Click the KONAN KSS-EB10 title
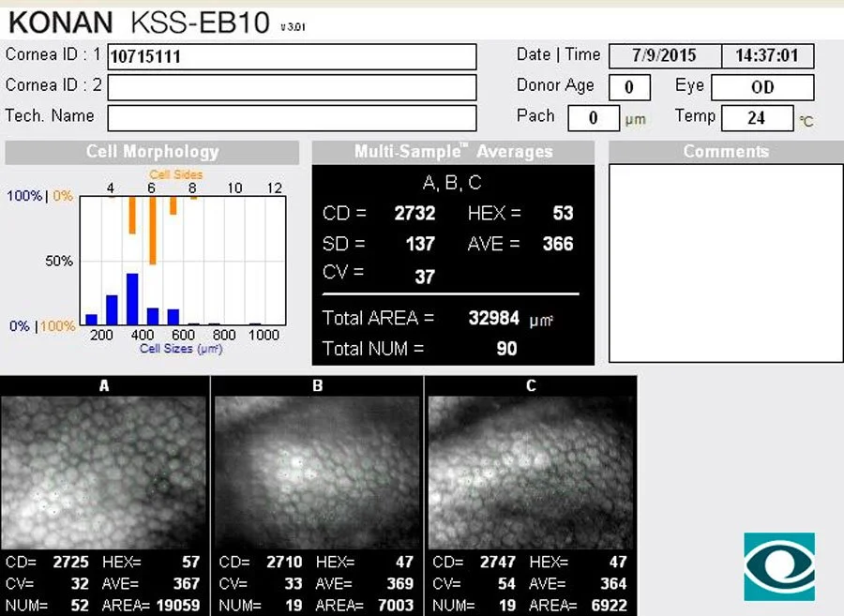844x616 pixels. pos(139,23)
